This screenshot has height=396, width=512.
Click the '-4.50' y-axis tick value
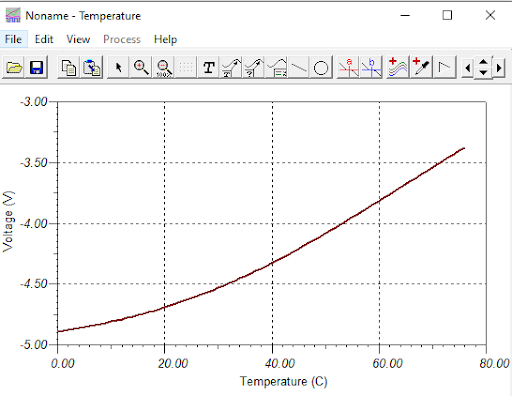(x=34, y=284)
